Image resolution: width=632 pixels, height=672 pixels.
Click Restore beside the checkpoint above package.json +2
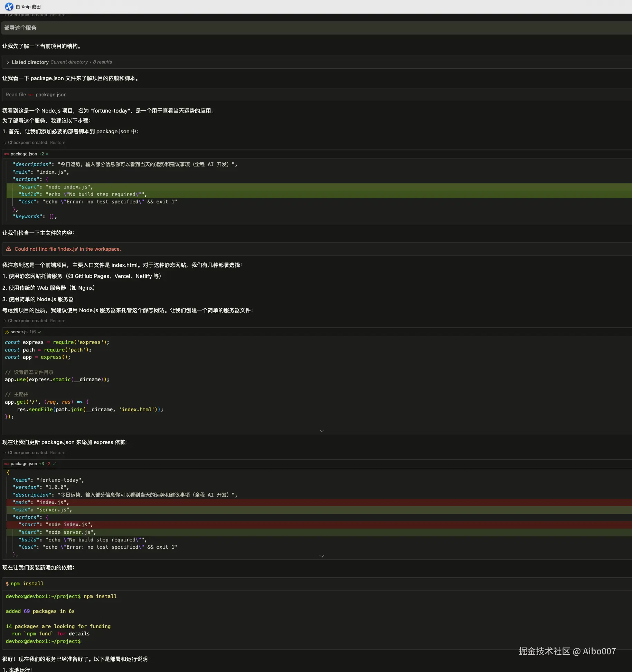pos(58,143)
